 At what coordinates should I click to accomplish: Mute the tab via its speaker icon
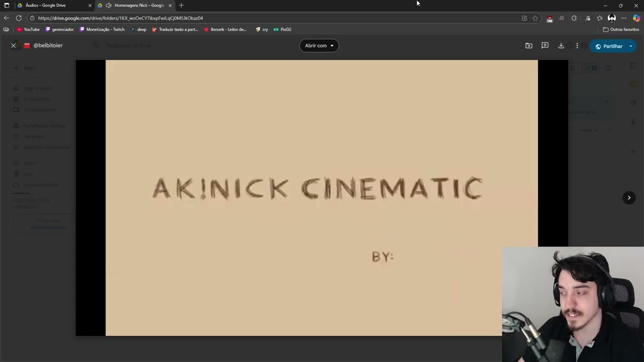pos(108,6)
